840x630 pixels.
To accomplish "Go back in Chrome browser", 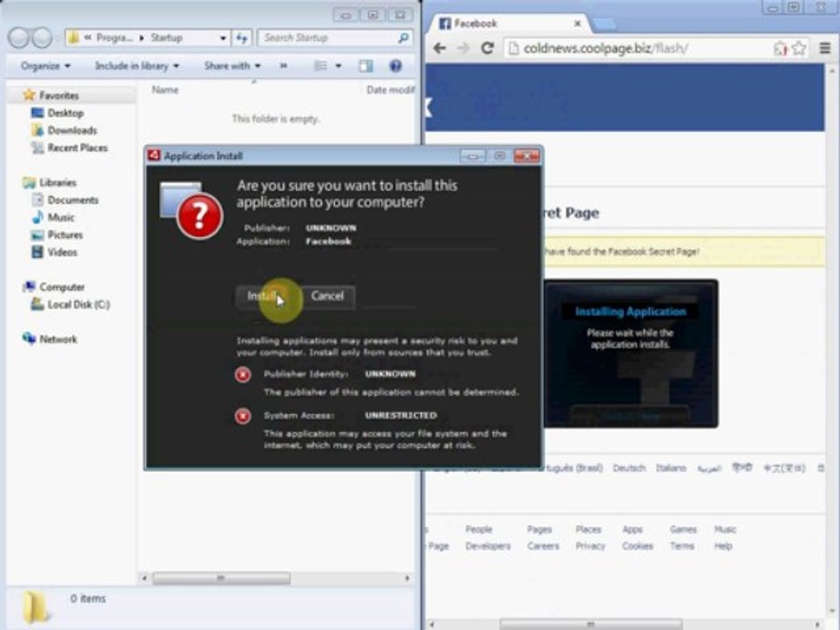I will pos(440,48).
